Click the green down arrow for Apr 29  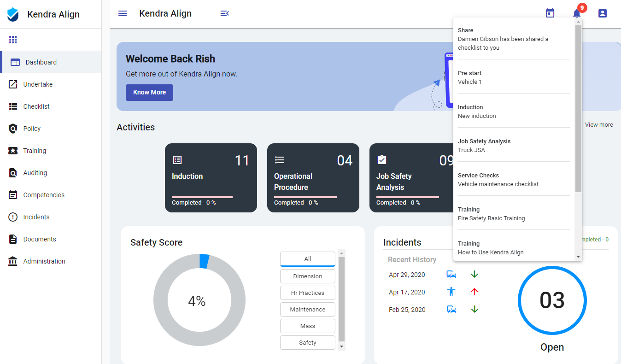click(x=475, y=274)
